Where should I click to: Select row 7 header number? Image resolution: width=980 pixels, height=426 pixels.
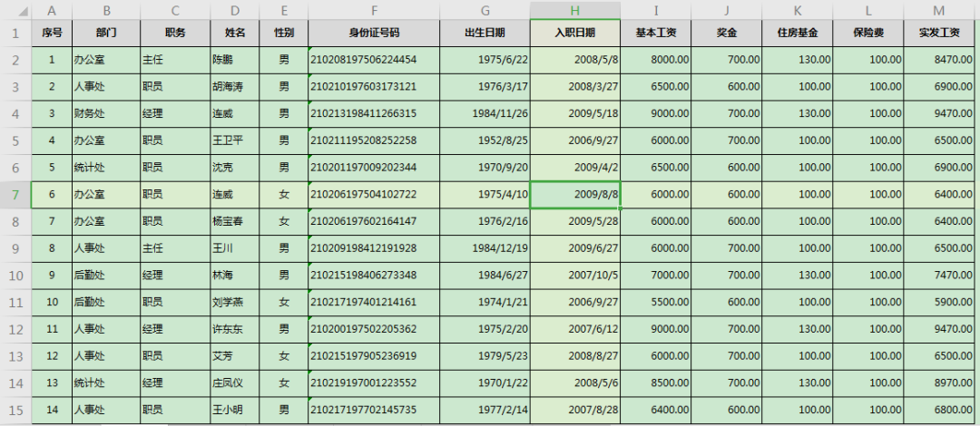click(x=15, y=194)
